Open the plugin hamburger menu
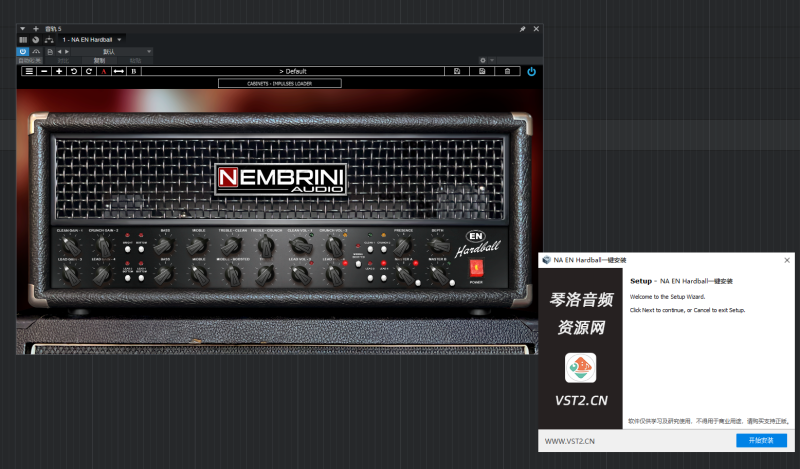 [29, 71]
